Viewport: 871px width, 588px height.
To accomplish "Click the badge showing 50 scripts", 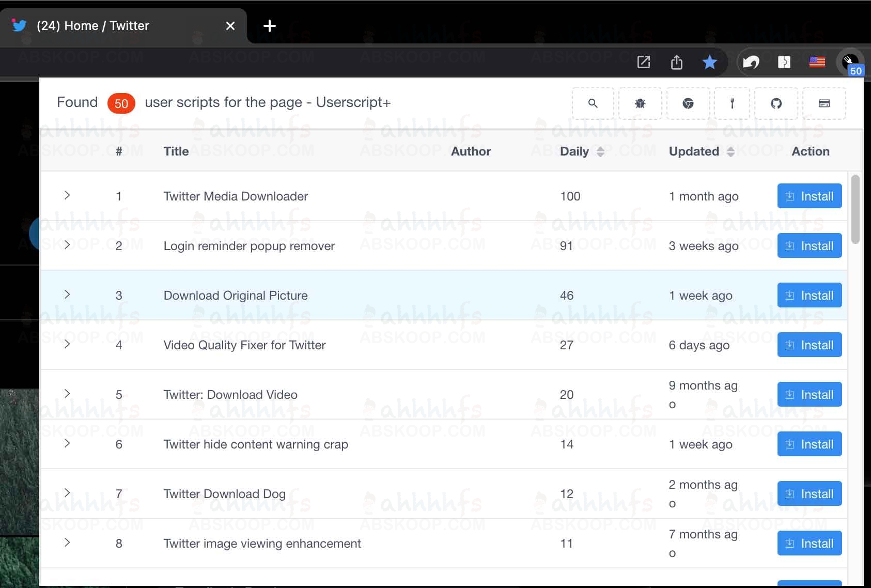I will click(121, 103).
